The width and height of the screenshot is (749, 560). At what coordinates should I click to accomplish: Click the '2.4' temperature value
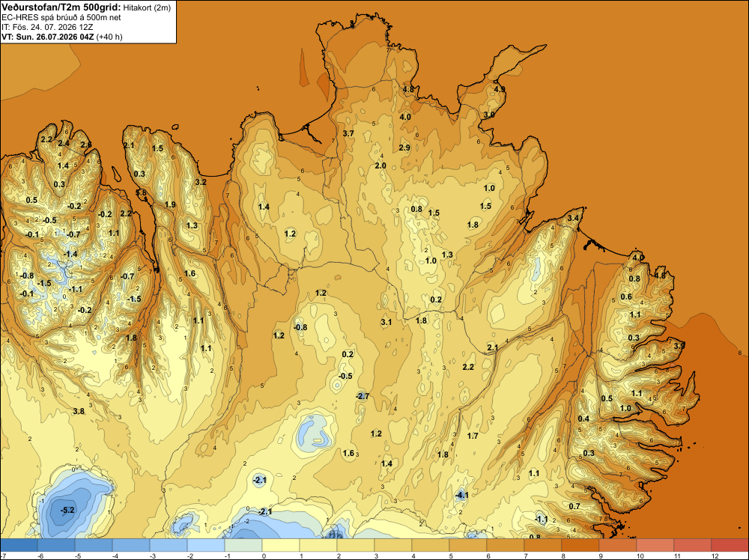point(64,143)
